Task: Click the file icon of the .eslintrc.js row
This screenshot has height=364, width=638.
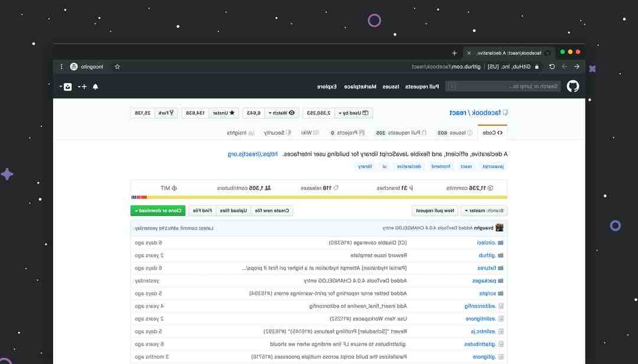Action: coord(501,332)
